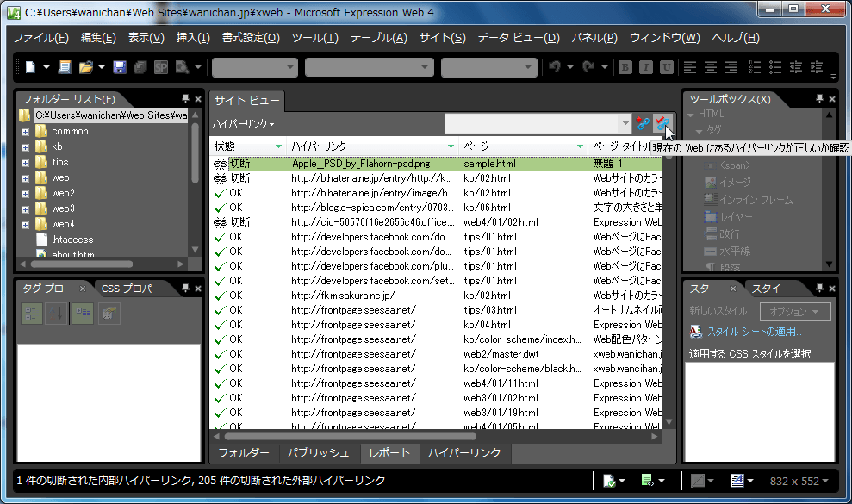Click Center alignment toolbar icon
Viewport: 852px width, 504px height.
pos(711,67)
